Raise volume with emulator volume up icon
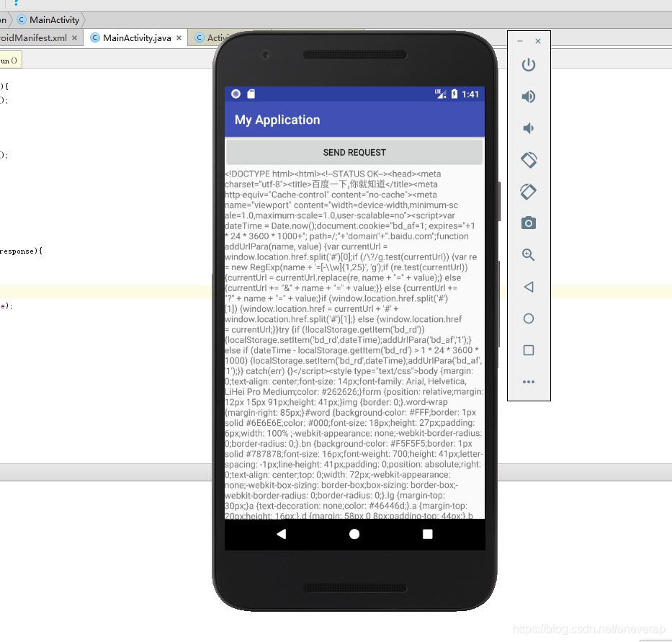 (x=529, y=97)
